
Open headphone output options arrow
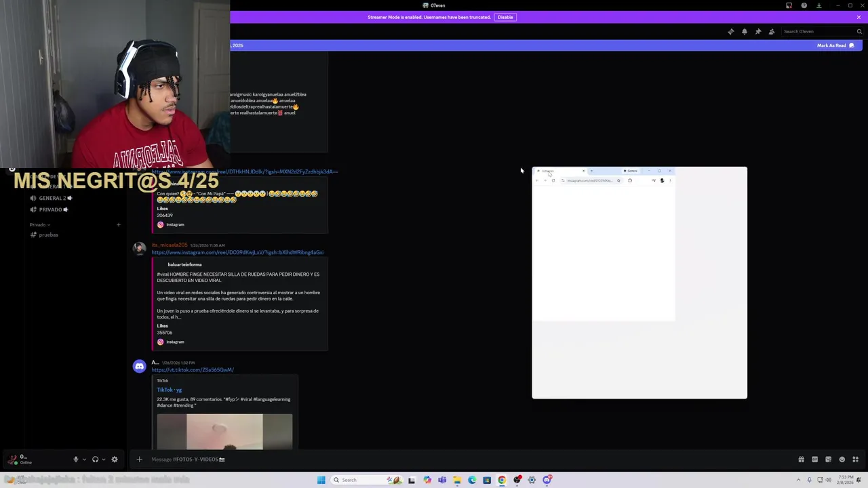pyautogui.click(x=104, y=459)
